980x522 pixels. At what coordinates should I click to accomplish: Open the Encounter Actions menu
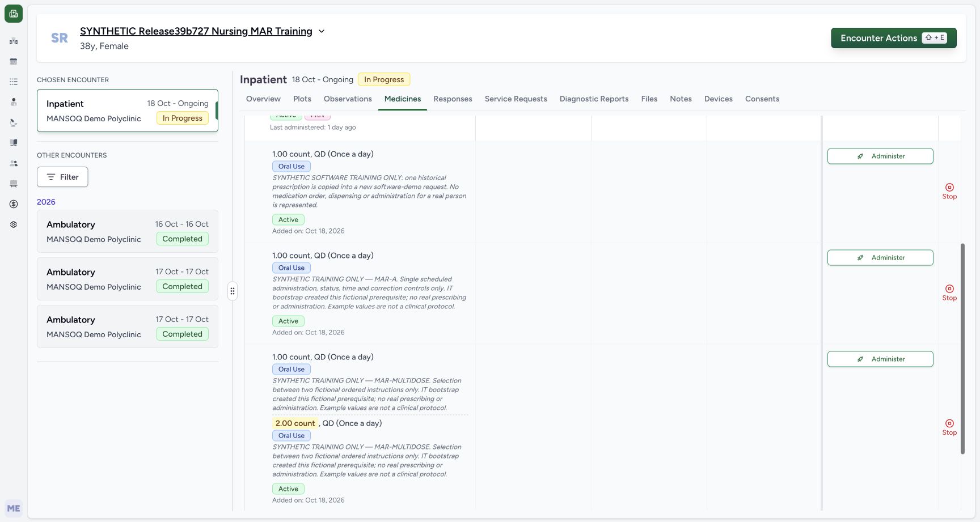893,38
